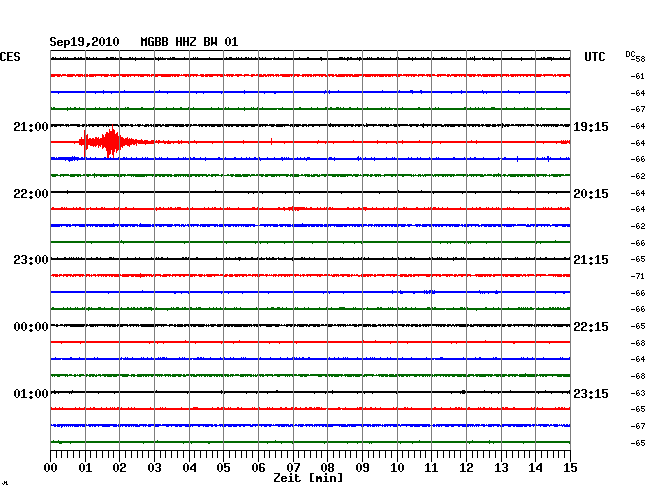Click minute tick label 06
The width and height of the screenshot is (650, 494).
(x=258, y=468)
